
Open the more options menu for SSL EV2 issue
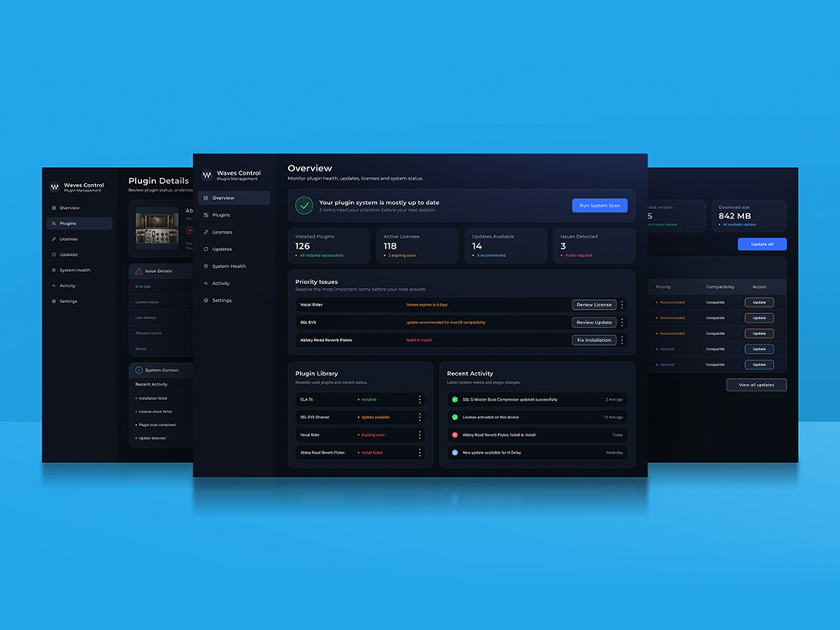(x=622, y=323)
